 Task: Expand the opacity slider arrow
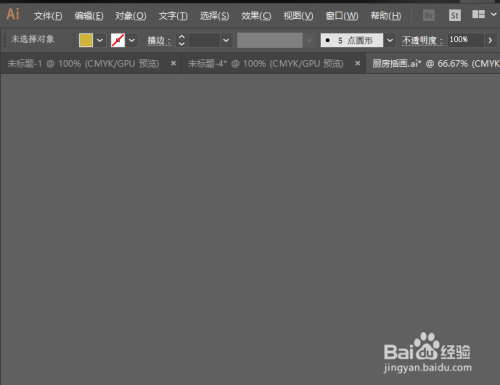[x=490, y=40]
